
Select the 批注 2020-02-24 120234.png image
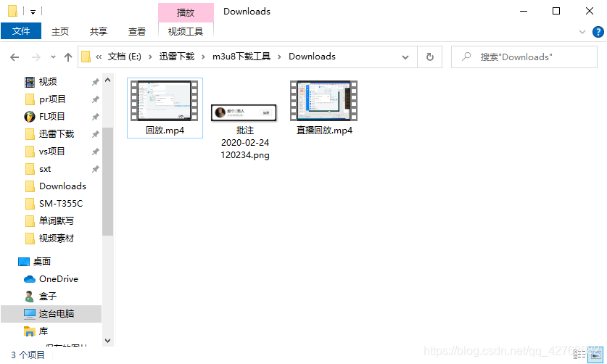pyautogui.click(x=244, y=132)
